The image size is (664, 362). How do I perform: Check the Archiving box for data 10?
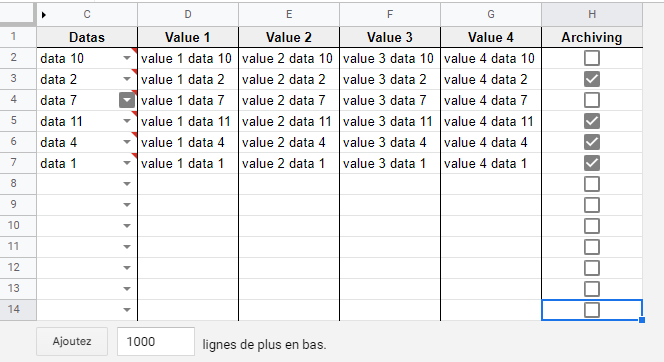[x=592, y=58]
